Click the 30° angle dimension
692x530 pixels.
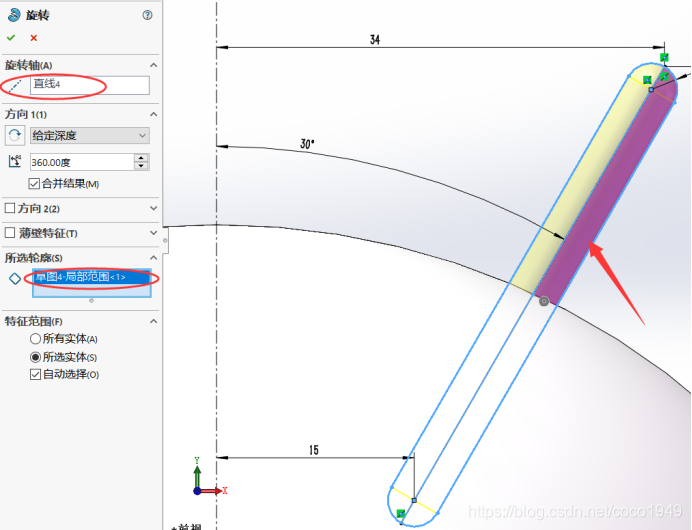tap(307, 144)
